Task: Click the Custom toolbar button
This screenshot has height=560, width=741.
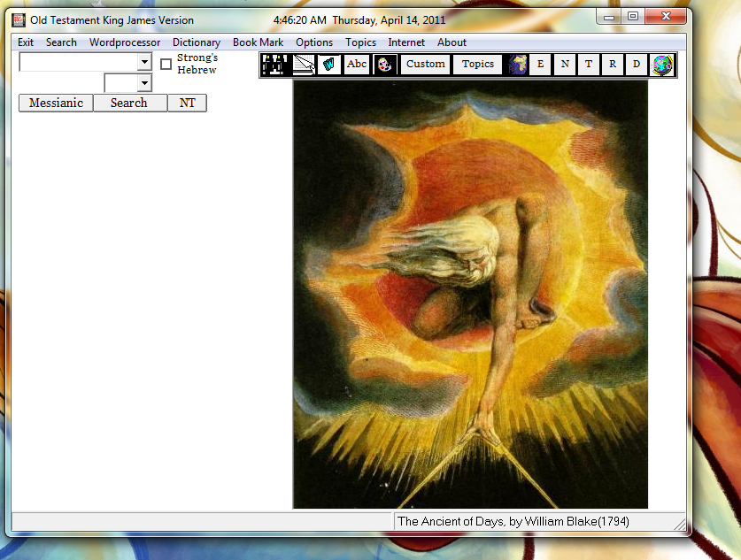Action: 425,65
